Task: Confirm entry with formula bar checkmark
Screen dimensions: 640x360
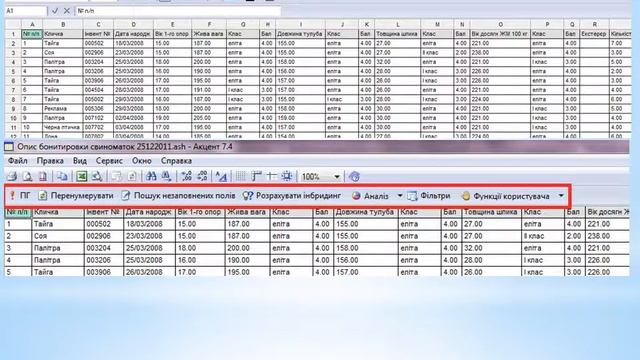Action: pyautogui.click(x=55, y=11)
